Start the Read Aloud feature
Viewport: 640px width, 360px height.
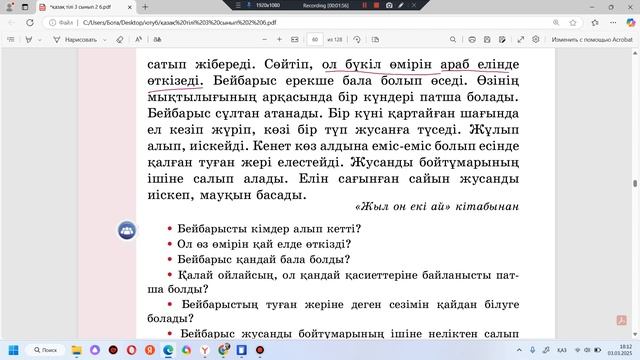(x=139, y=40)
